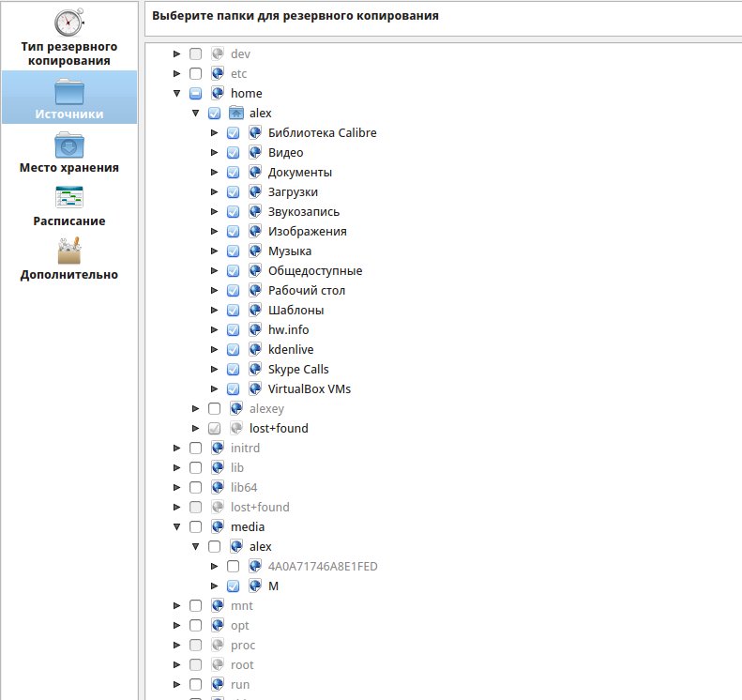This screenshot has height=700, width=742.
Task: Select the hw.info folder row
Action: point(289,330)
